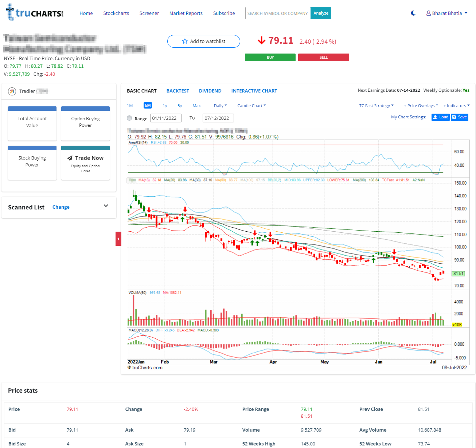Open the Daily timeframe dropdown

point(220,105)
